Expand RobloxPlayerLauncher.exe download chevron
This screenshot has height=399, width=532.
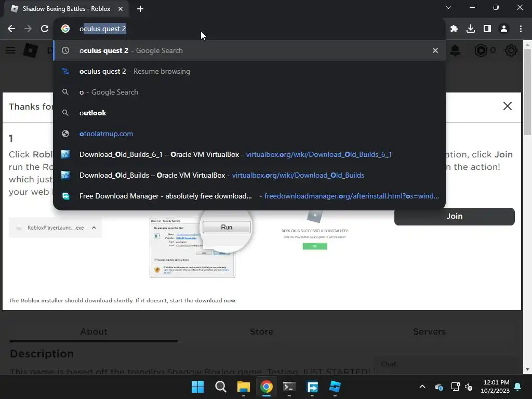[94, 228]
